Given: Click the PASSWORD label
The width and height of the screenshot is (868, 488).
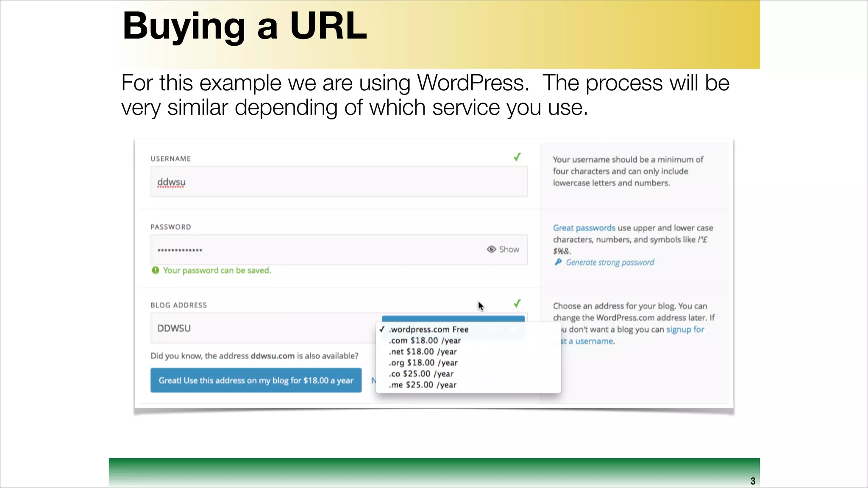Looking at the screenshot, I should 171,227.
